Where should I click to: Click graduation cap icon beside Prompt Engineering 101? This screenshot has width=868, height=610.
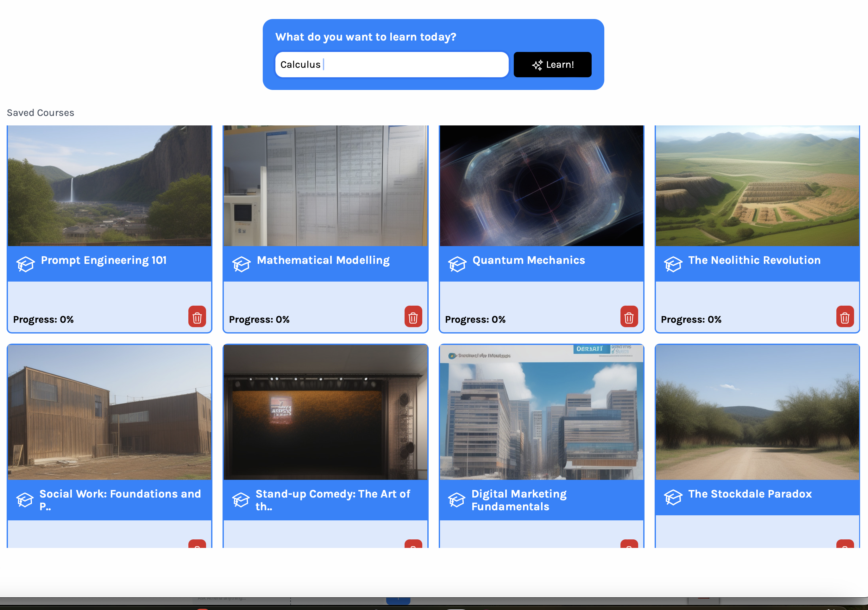pos(25,264)
